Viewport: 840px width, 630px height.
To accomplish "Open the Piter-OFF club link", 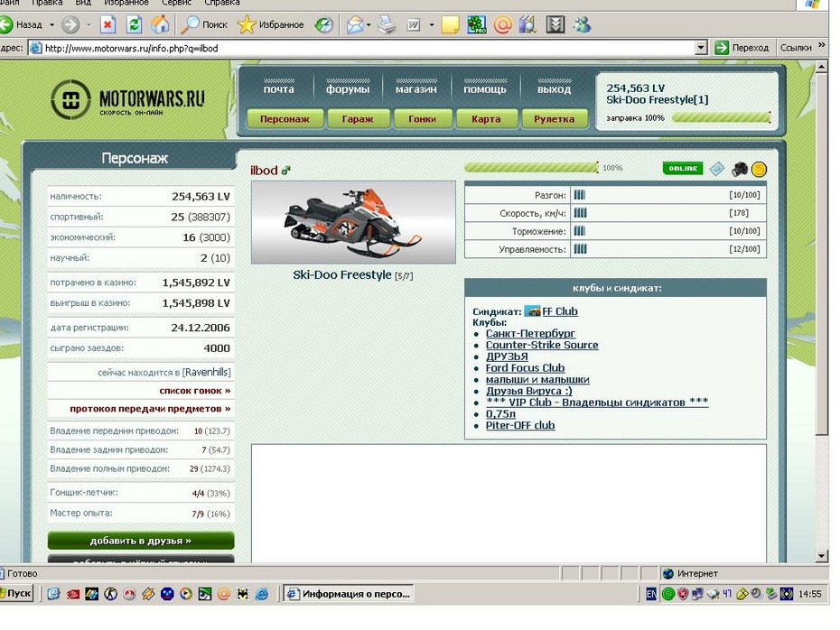I will [x=520, y=425].
